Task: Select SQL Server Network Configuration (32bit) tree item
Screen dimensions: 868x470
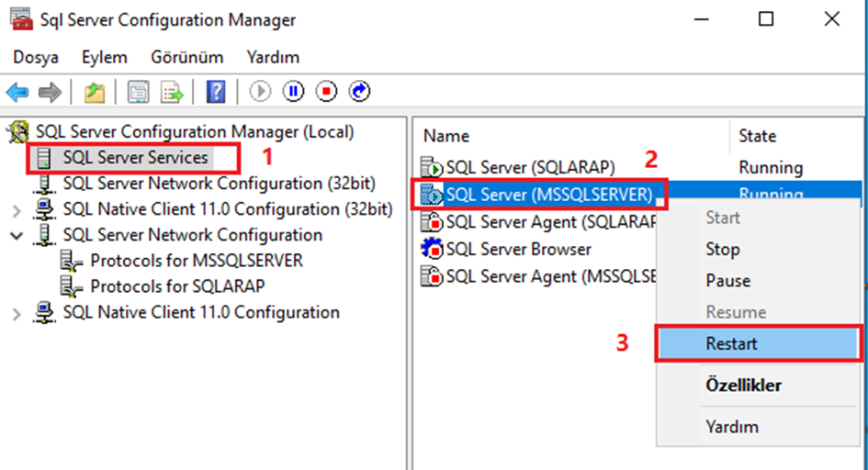Action: [x=220, y=184]
